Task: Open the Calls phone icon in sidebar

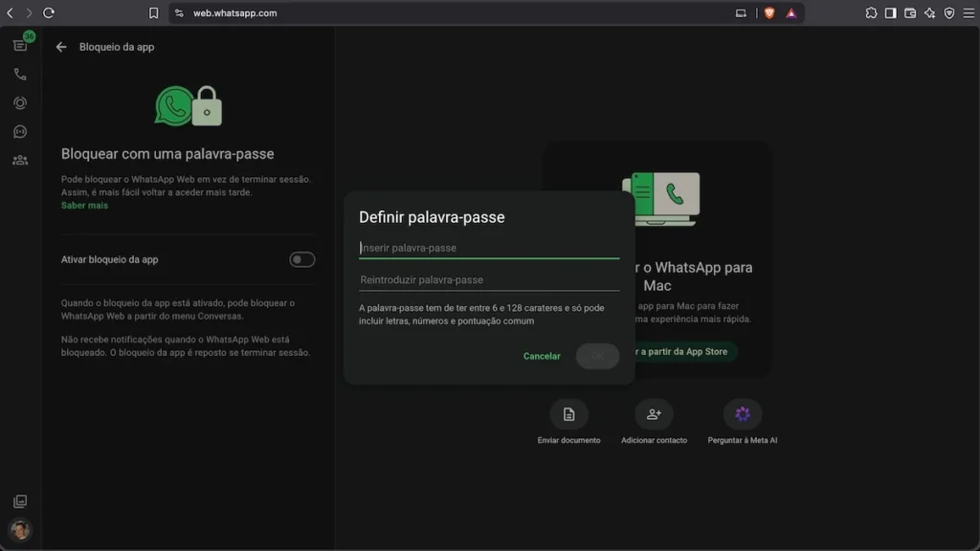Action: 20,75
